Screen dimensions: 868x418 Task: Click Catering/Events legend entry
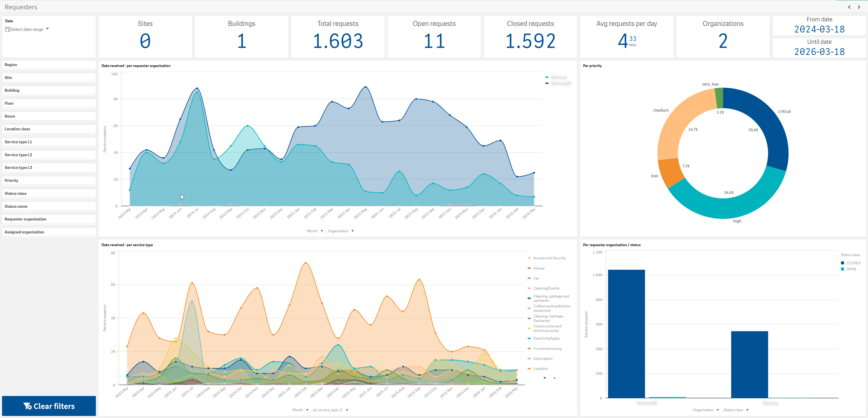coord(543,288)
